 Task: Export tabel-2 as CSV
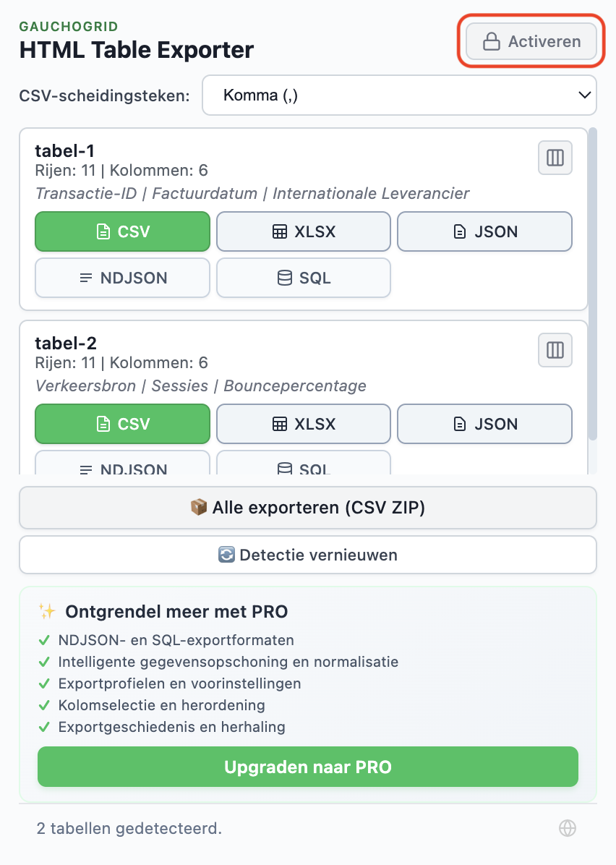tap(122, 424)
